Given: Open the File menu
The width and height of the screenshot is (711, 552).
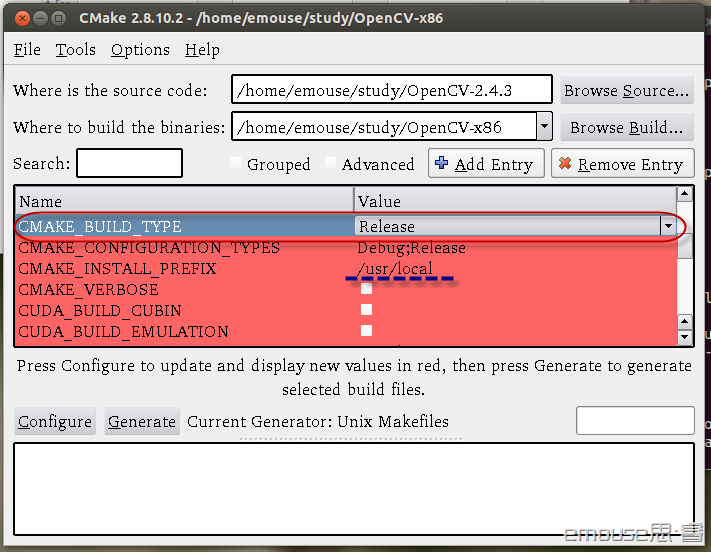Looking at the screenshot, I should tap(27, 50).
